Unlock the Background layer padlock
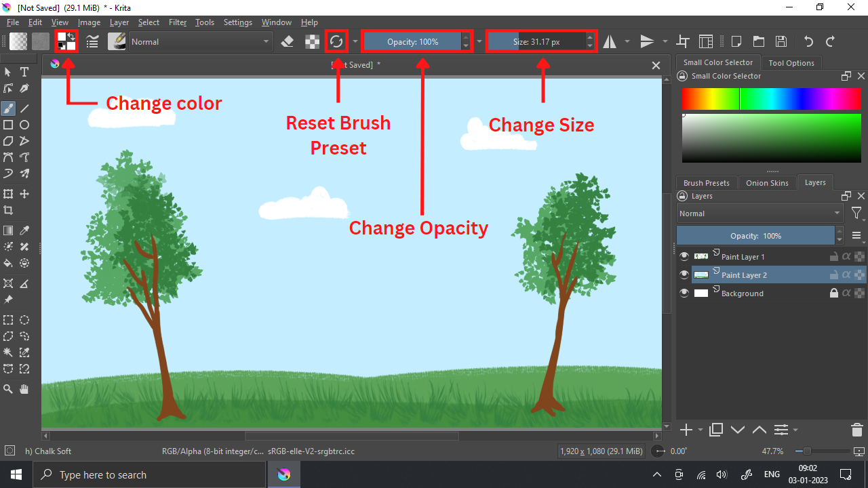This screenshot has height=488, width=868. [x=834, y=293]
